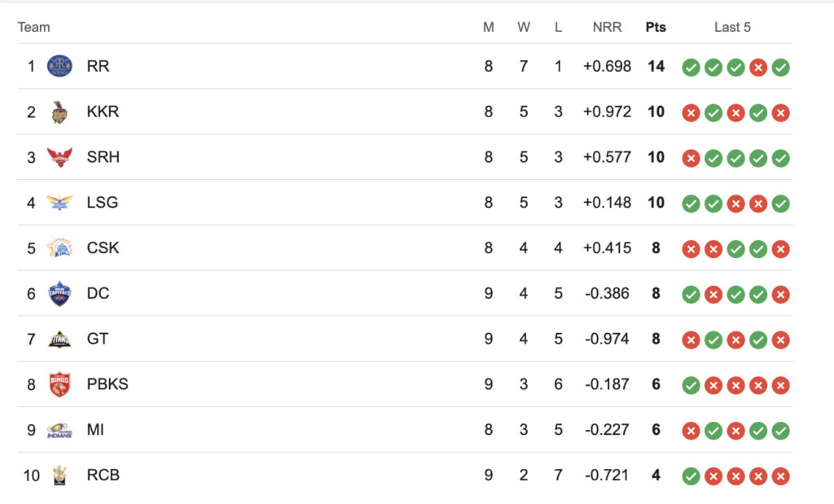This screenshot has width=834, height=504.
Task: Open the RCB team logo
Action: click(x=59, y=476)
